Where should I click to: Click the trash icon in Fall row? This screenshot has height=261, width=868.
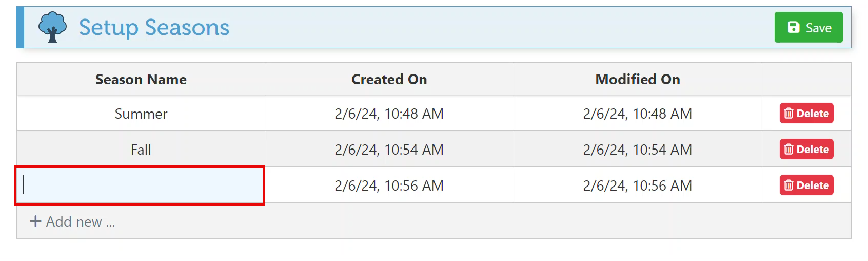point(789,150)
